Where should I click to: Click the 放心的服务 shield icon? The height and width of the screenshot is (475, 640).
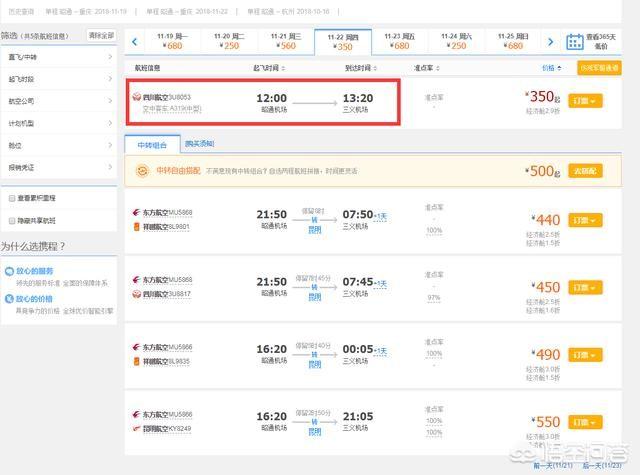(x=8, y=272)
